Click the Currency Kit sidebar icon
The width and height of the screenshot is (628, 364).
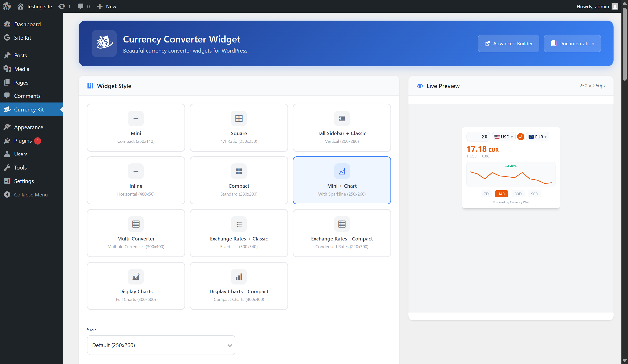[7, 109]
